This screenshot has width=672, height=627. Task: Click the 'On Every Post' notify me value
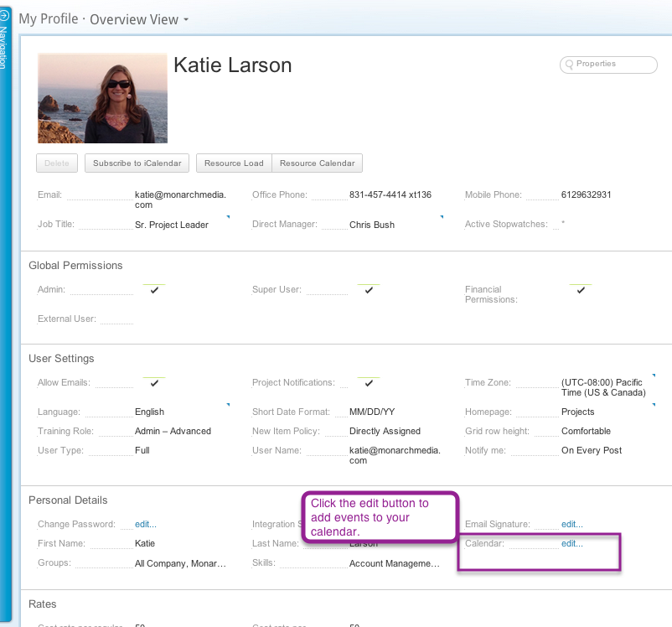pyautogui.click(x=592, y=450)
